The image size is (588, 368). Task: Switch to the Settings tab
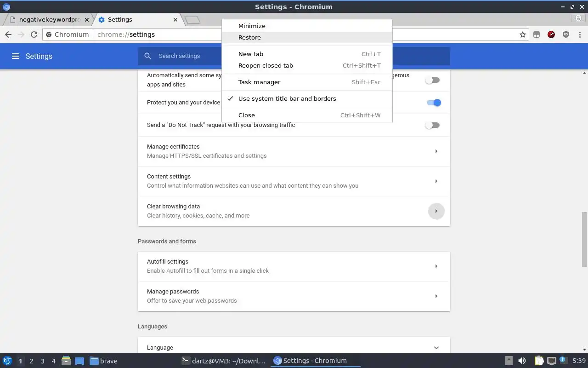[x=138, y=20]
